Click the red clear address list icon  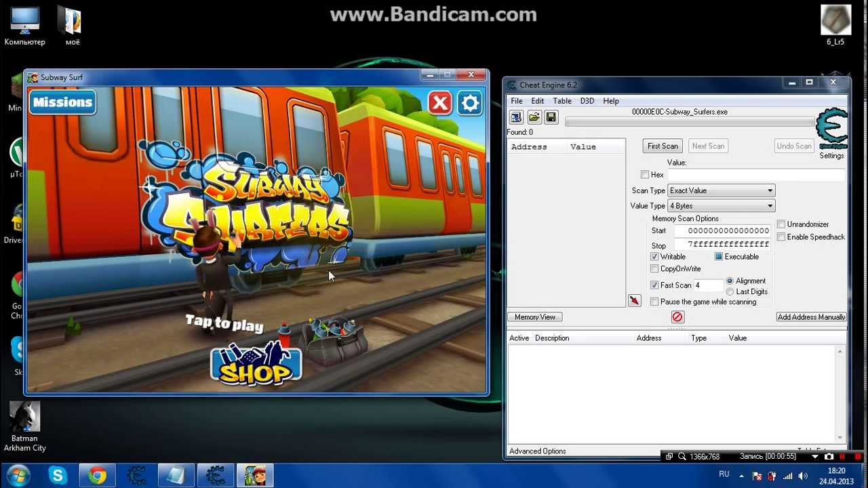pyautogui.click(x=677, y=317)
